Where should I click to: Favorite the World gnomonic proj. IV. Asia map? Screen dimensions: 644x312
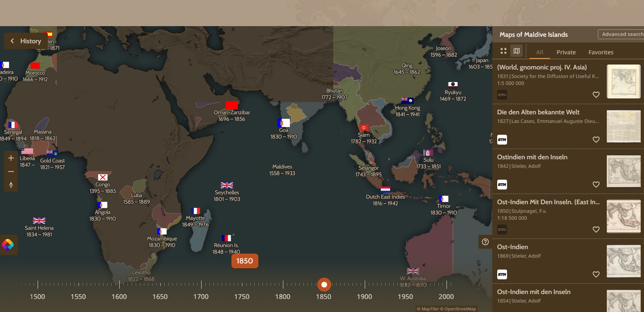pyautogui.click(x=596, y=95)
